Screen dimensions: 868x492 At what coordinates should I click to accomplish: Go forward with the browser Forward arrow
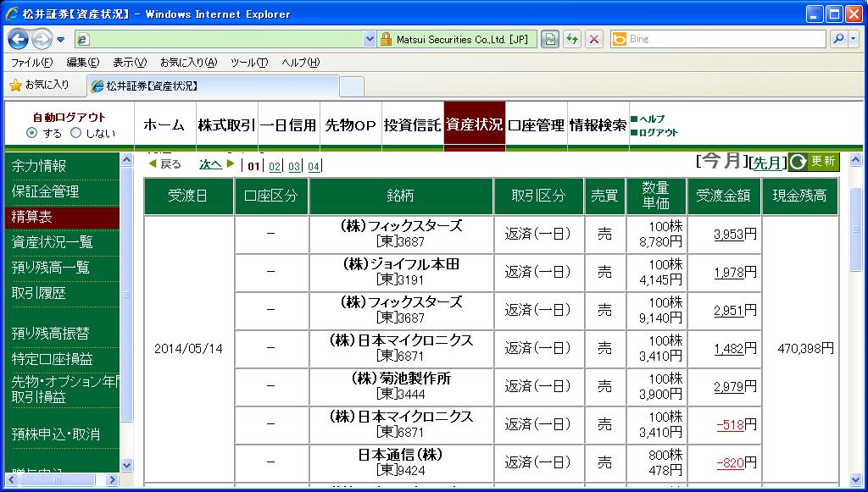[42, 39]
